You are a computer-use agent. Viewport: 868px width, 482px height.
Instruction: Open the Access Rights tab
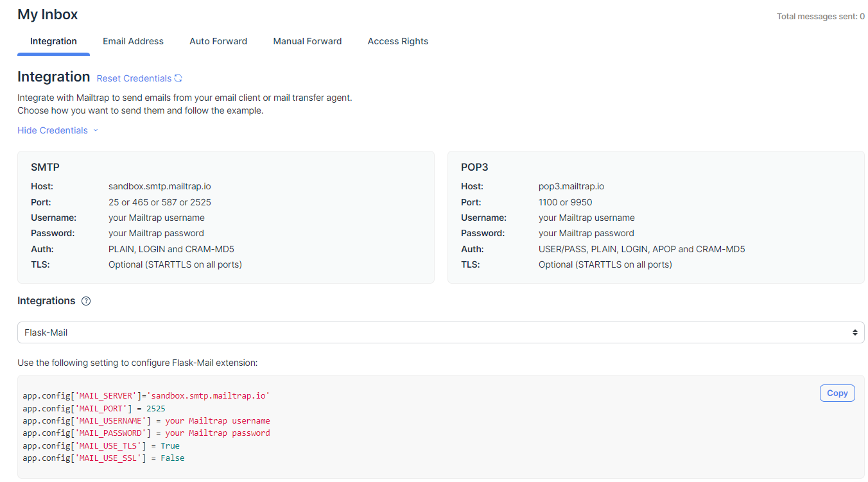[398, 41]
